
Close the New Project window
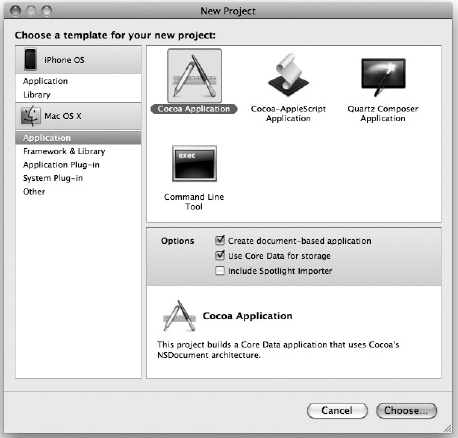pyautogui.click(x=15, y=11)
